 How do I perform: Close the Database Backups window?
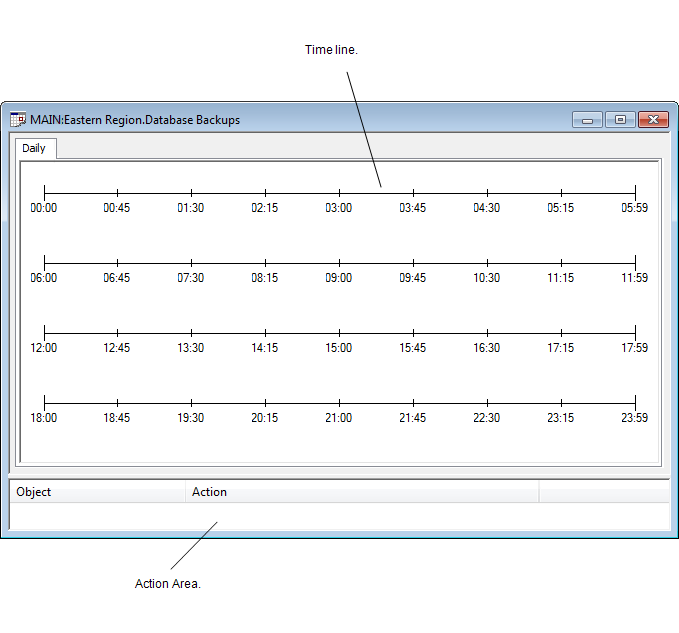tap(653, 120)
